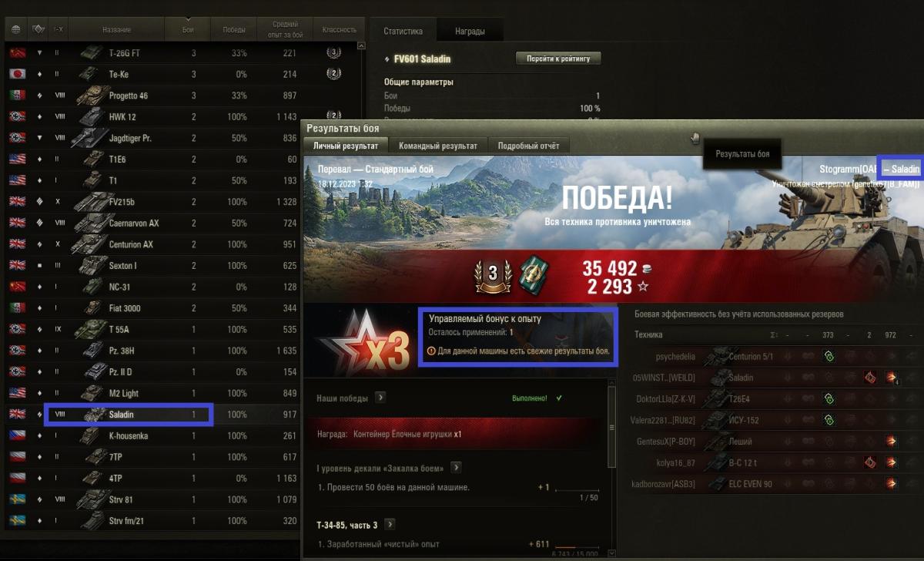Viewport: 924px width, 561px height.
Task: Click the destroyed icon in kolya16_87 row
Action: coord(869,463)
